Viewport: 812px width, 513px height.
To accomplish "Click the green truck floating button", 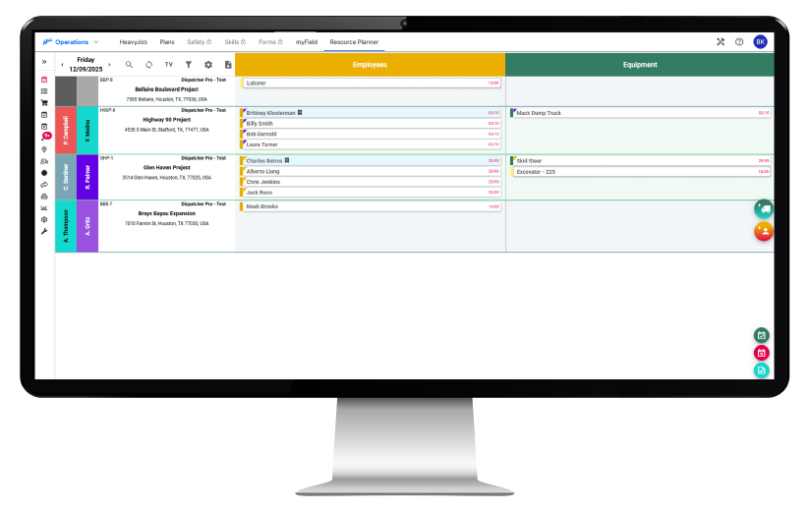I will [763, 208].
